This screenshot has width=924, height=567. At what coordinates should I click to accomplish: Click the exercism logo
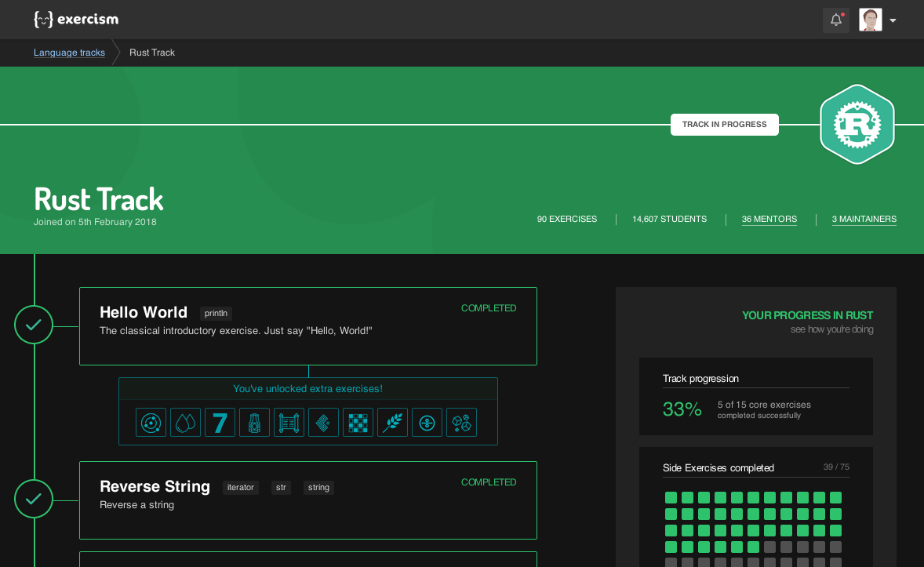[76, 20]
